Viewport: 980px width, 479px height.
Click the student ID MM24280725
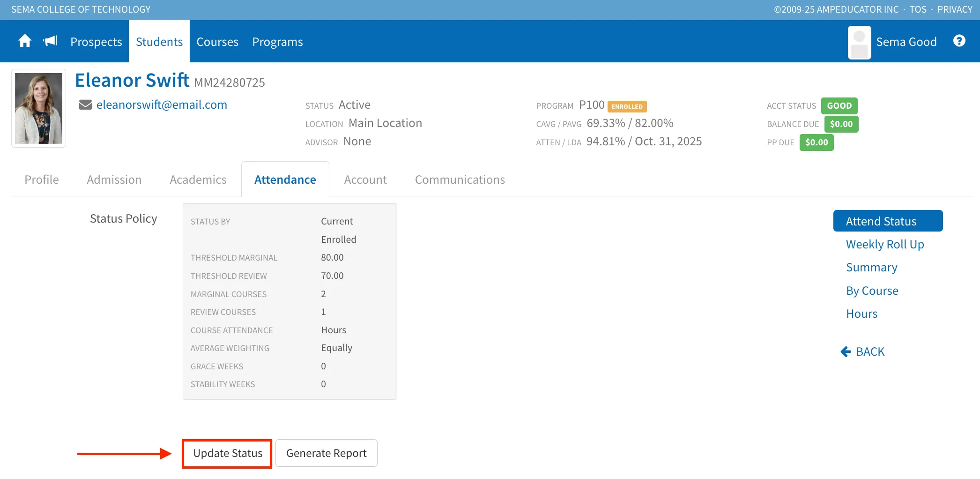[230, 82]
